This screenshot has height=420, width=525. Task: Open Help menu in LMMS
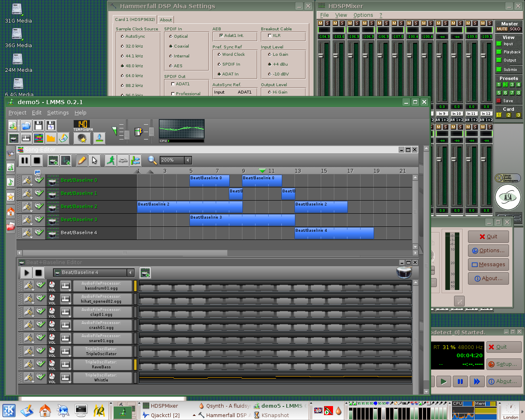pyautogui.click(x=80, y=113)
